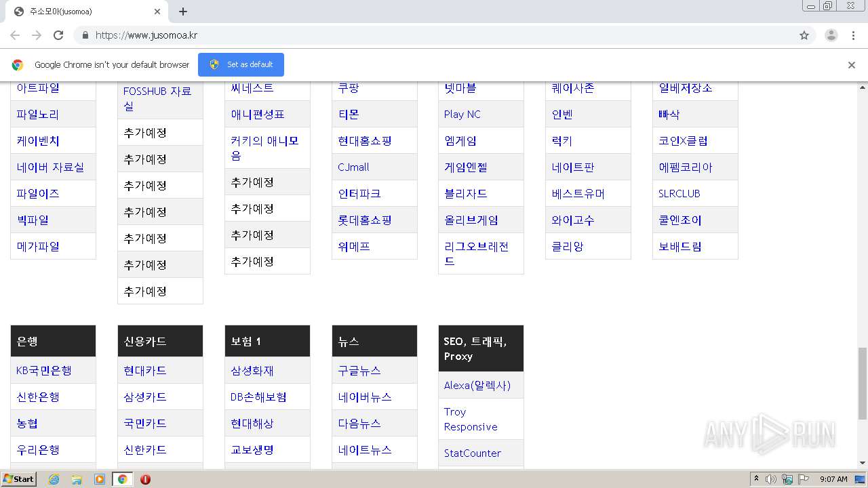The width and height of the screenshot is (868, 488).
Task: Open Windows Media Player from taskbar
Action: pyautogui.click(x=100, y=479)
